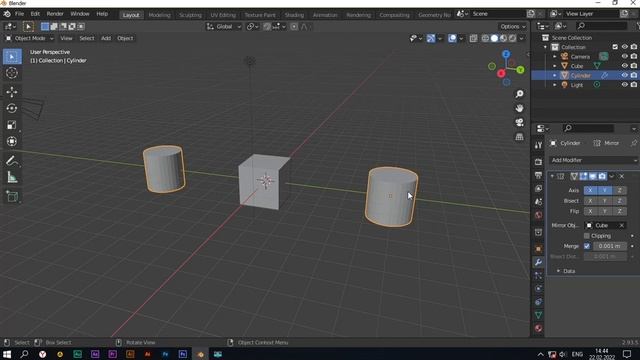Screen dimensions: 640x360
Task: Open the File menu
Action: pyautogui.click(x=19, y=14)
